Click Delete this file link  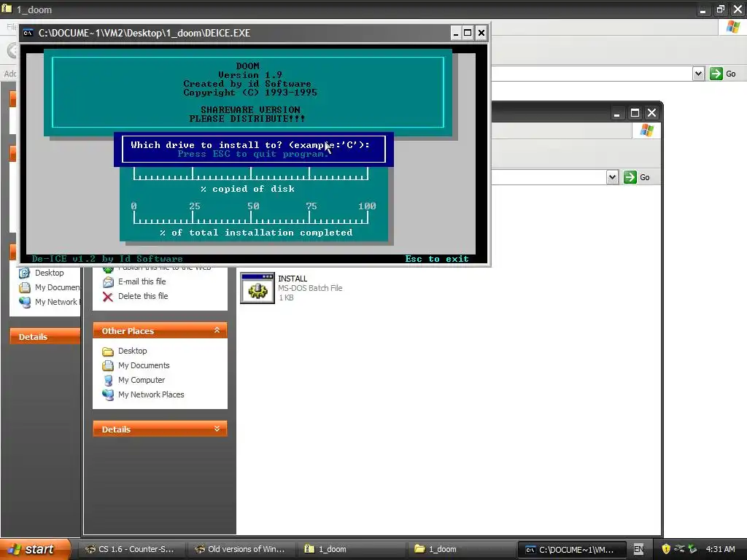pyautogui.click(x=143, y=296)
